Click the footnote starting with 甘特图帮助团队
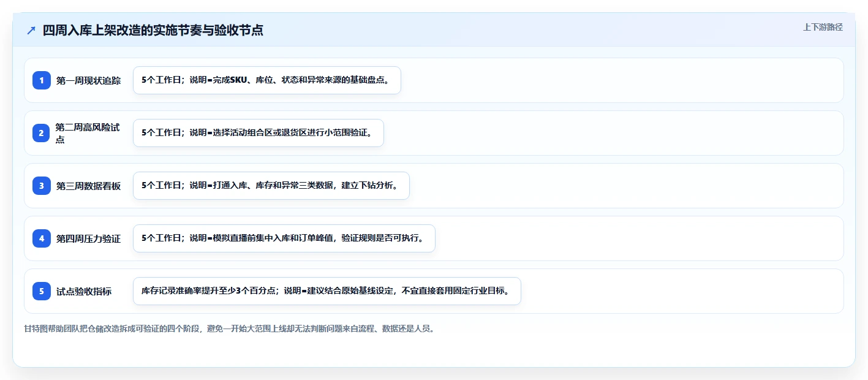The width and height of the screenshot is (868, 380). pos(229,329)
